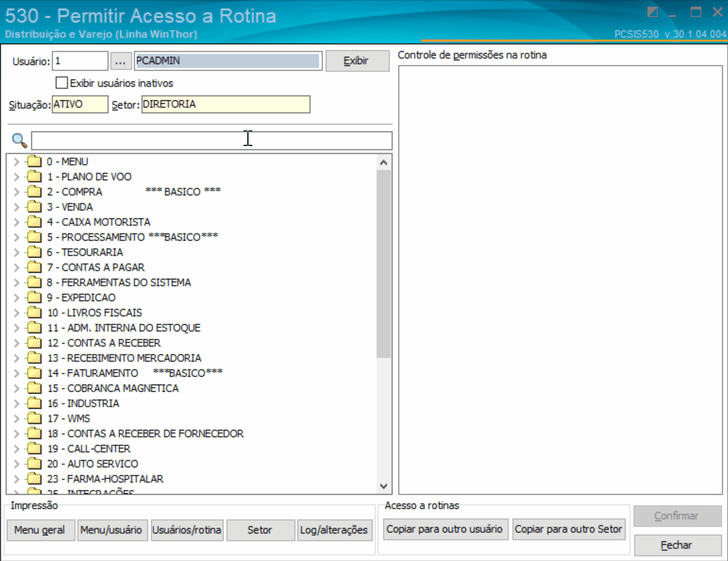The height and width of the screenshot is (561, 728).
Task: Click the magnifying glass search icon
Action: coord(20,140)
